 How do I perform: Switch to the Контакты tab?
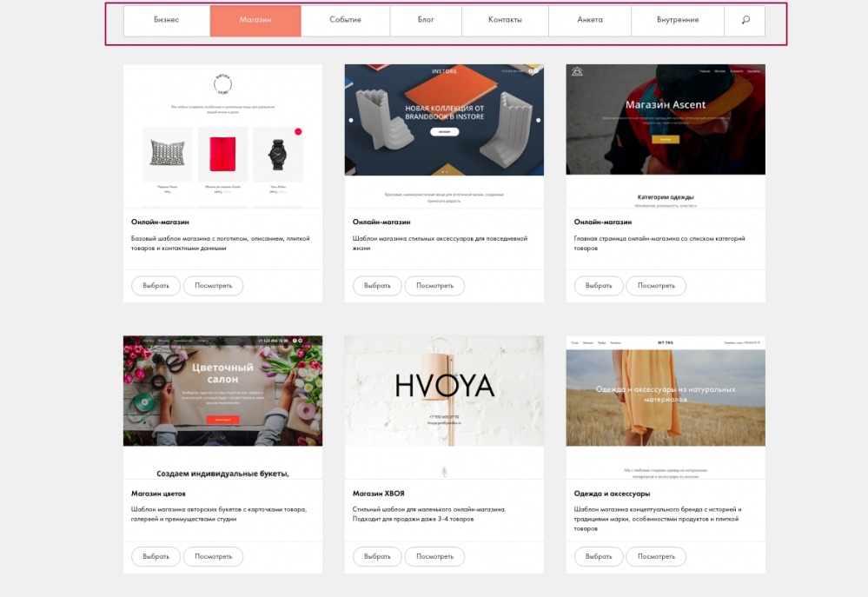[x=505, y=20]
